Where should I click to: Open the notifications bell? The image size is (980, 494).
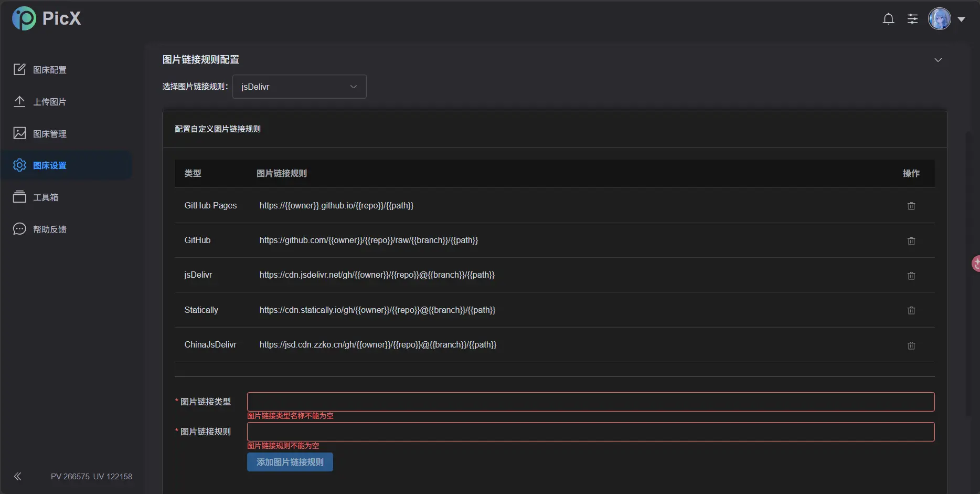888,19
